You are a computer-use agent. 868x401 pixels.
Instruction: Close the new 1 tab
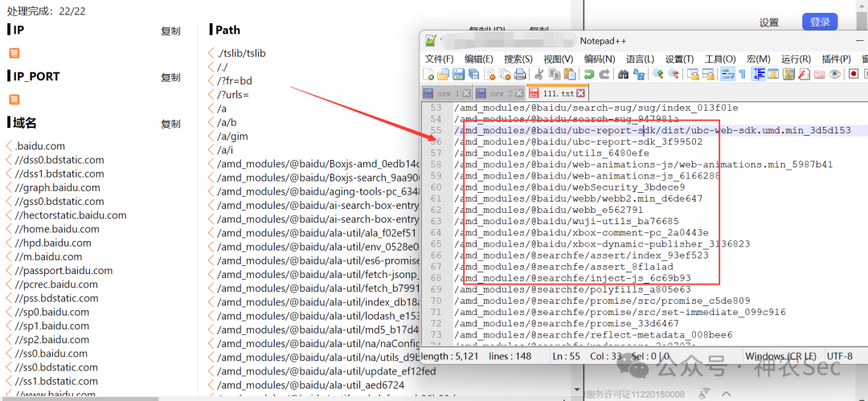466,93
